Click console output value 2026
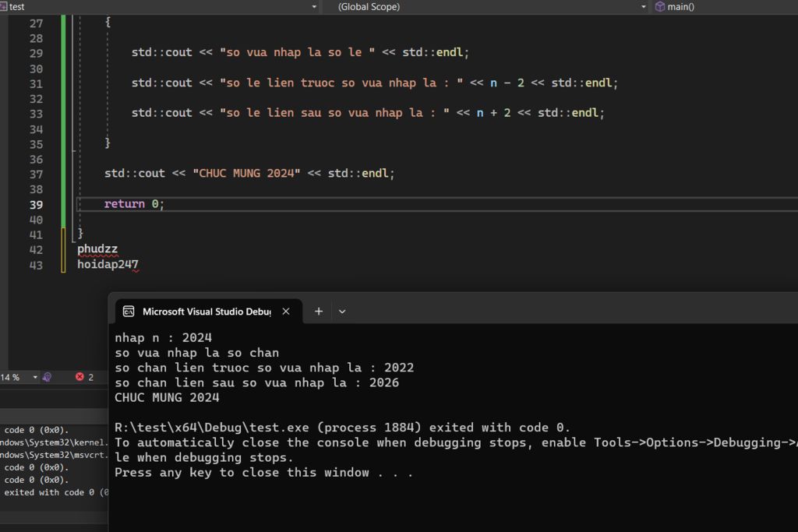Image resolution: width=798 pixels, height=532 pixels. point(383,382)
